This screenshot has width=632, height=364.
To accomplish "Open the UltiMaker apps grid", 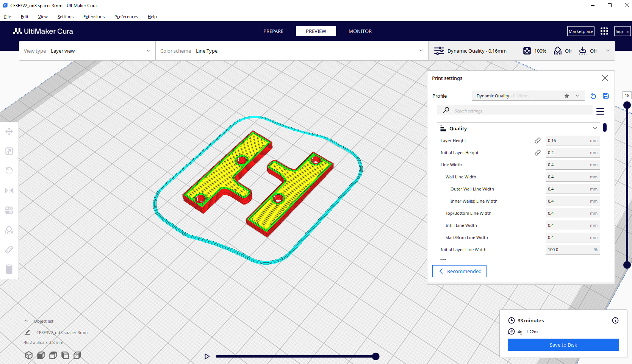I will [604, 31].
